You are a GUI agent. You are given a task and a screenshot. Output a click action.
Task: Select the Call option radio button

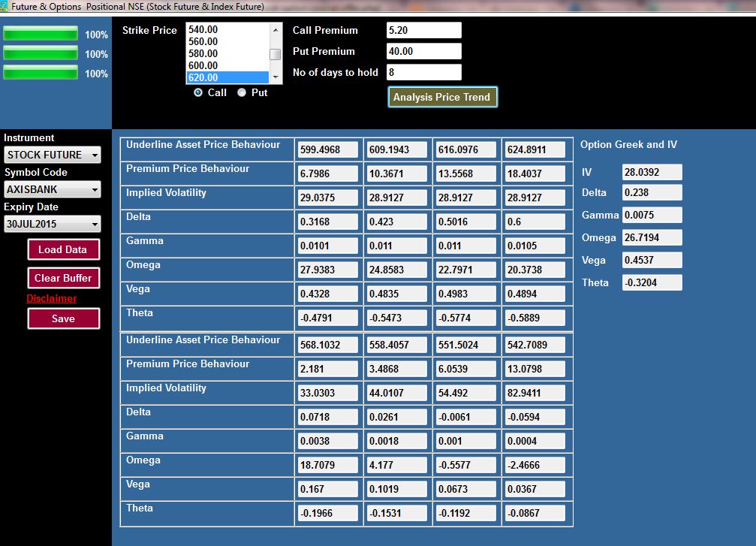point(198,92)
